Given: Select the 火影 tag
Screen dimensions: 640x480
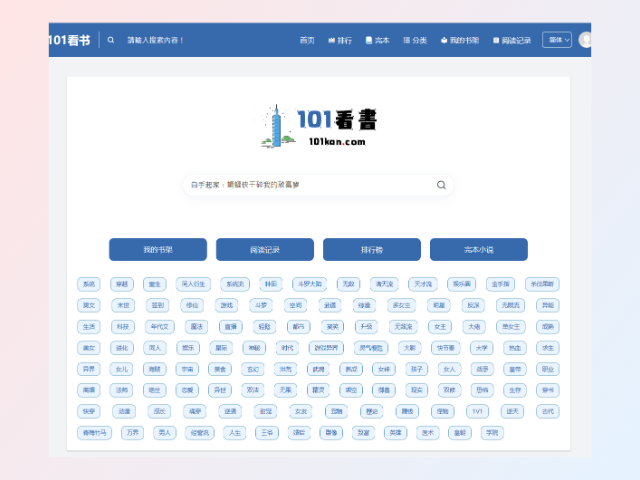Looking at the screenshot, I should 410,348.
